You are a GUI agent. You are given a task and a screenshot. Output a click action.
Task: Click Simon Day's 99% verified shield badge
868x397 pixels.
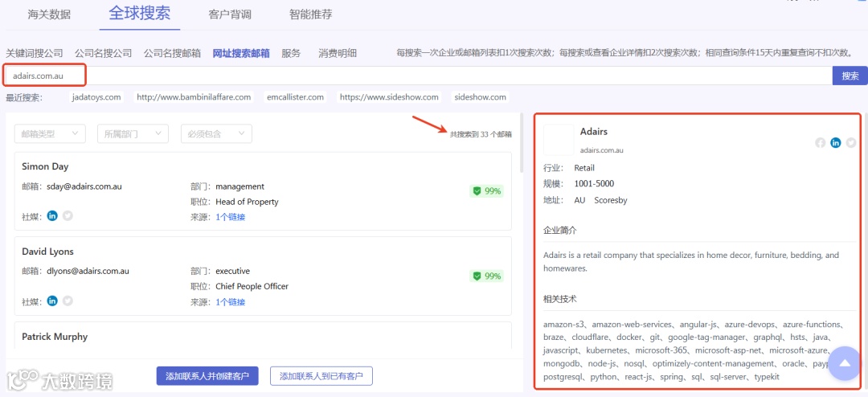(x=486, y=191)
